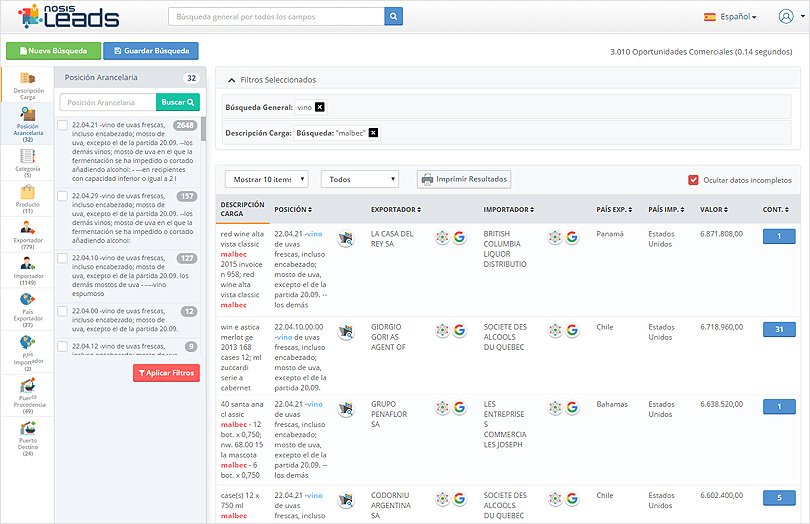The image size is (810, 524).
Task: Check the 22.04.00 tariff position checkbox
Action: tap(63, 311)
